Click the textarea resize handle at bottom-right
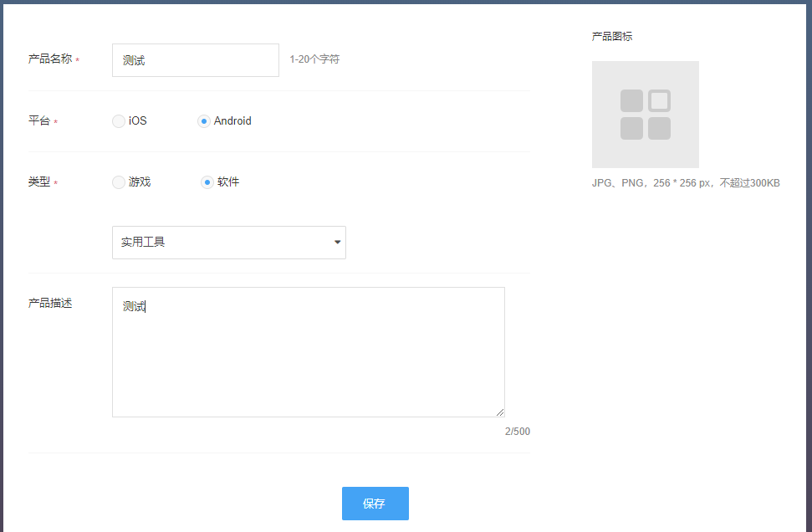812x532 pixels. (500, 412)
